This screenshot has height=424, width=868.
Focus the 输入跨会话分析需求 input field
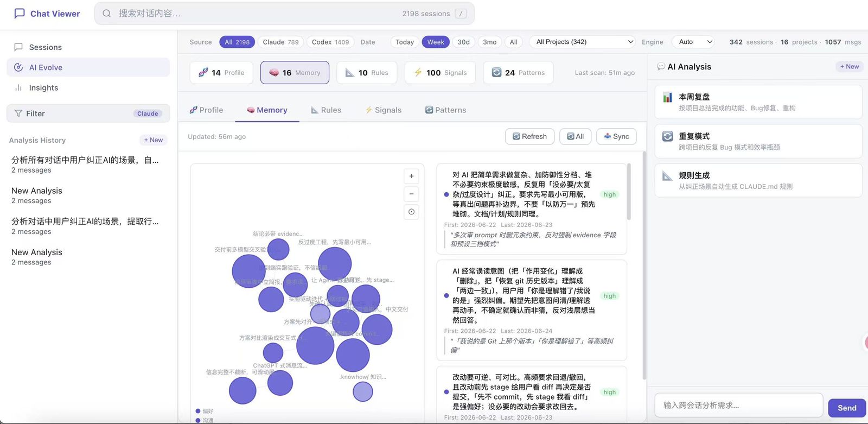[739, 405]
